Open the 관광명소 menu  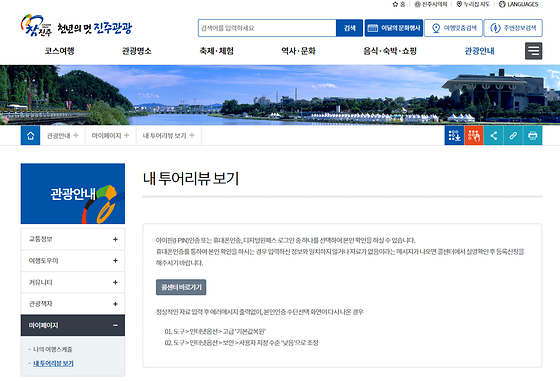(137, 51)
